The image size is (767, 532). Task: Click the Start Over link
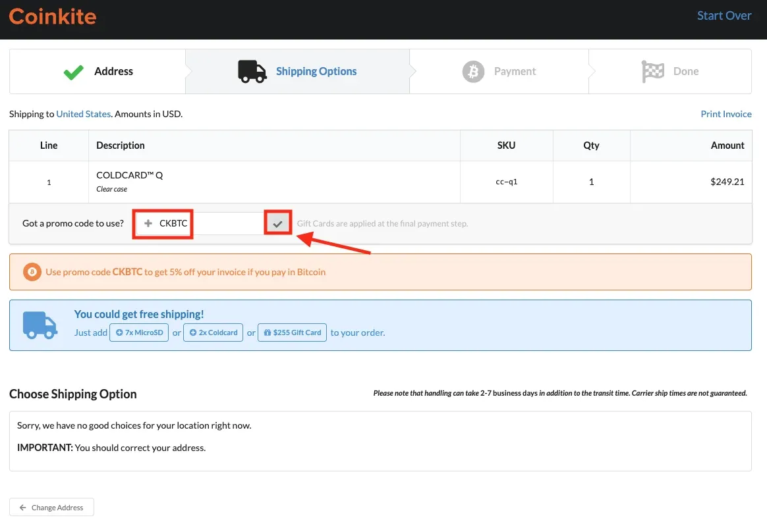click(724, 16)
